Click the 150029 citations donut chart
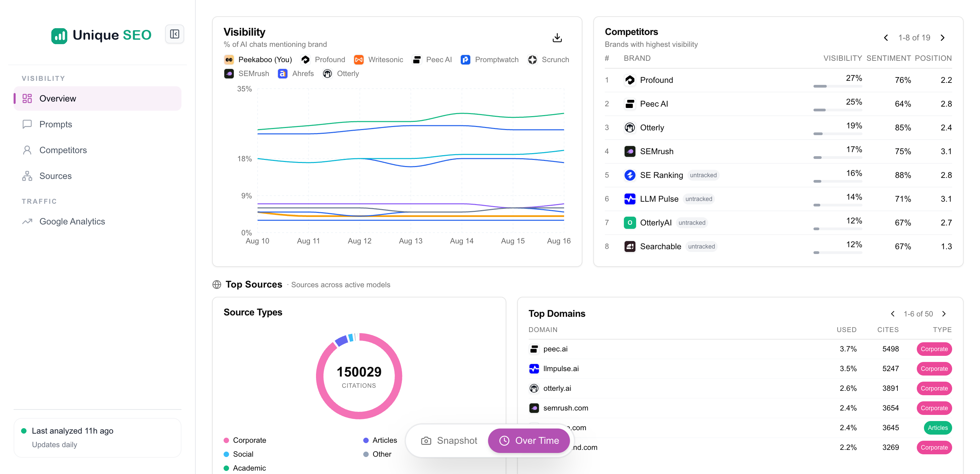Viewport: 980px width, 474px height. point(359,376)
